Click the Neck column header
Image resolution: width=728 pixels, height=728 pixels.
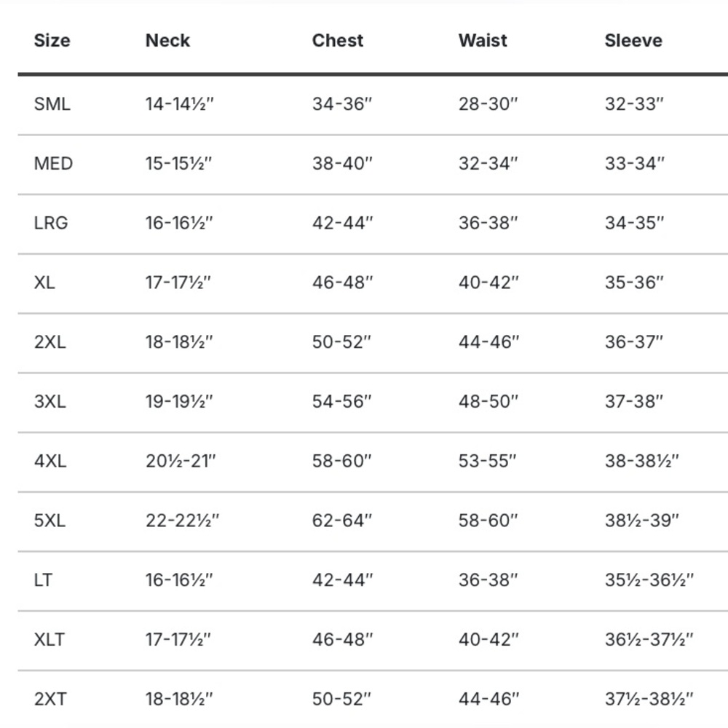coord(167,41)
